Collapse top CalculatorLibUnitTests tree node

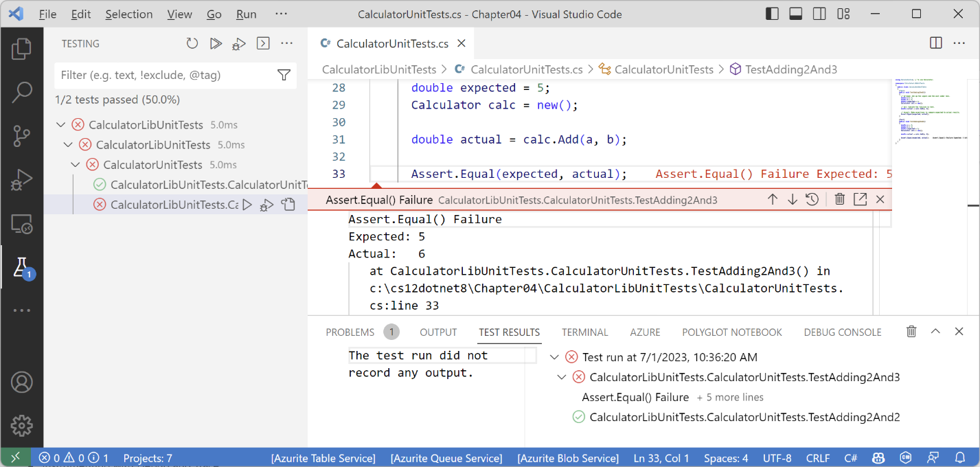61,125
